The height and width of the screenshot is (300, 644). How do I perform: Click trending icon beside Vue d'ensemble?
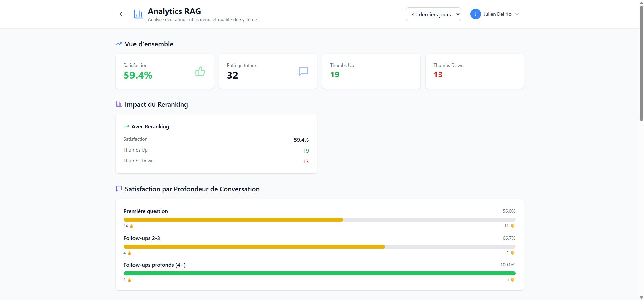tap(119, 44)
